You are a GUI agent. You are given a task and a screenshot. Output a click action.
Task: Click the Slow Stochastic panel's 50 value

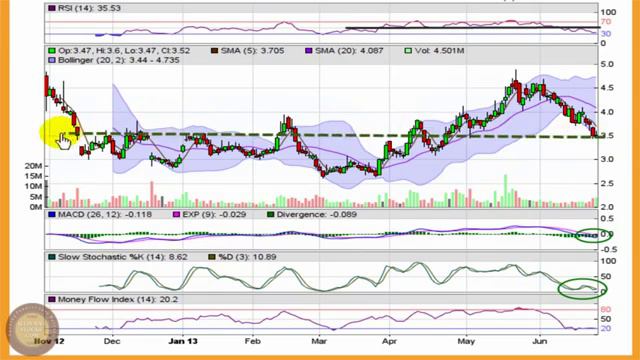(606, 276)
